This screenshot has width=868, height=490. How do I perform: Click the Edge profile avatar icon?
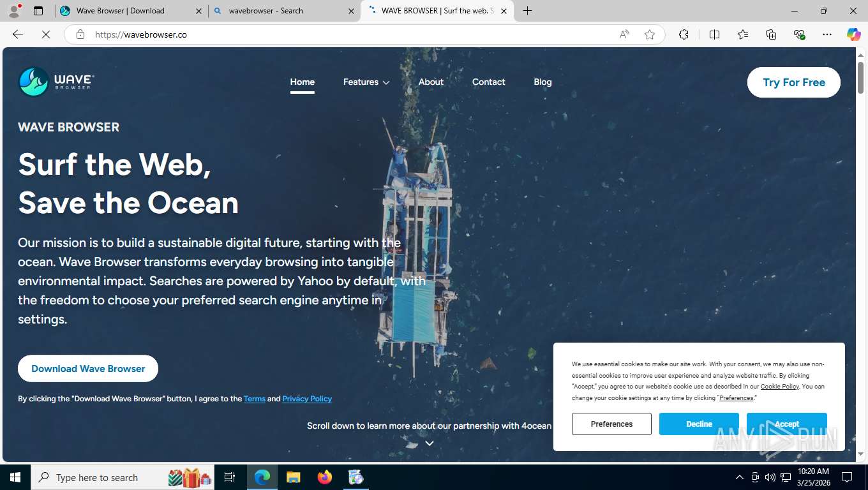click(14, 11)
